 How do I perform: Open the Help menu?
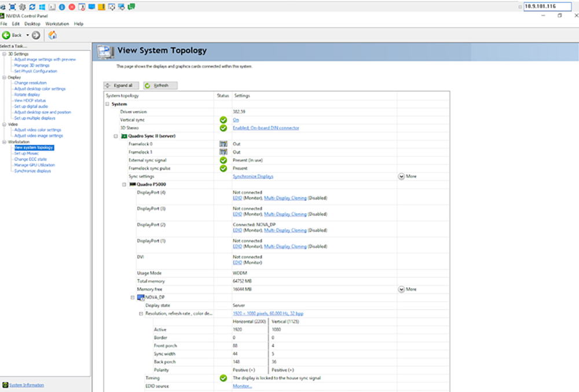[x=79, y=24]
